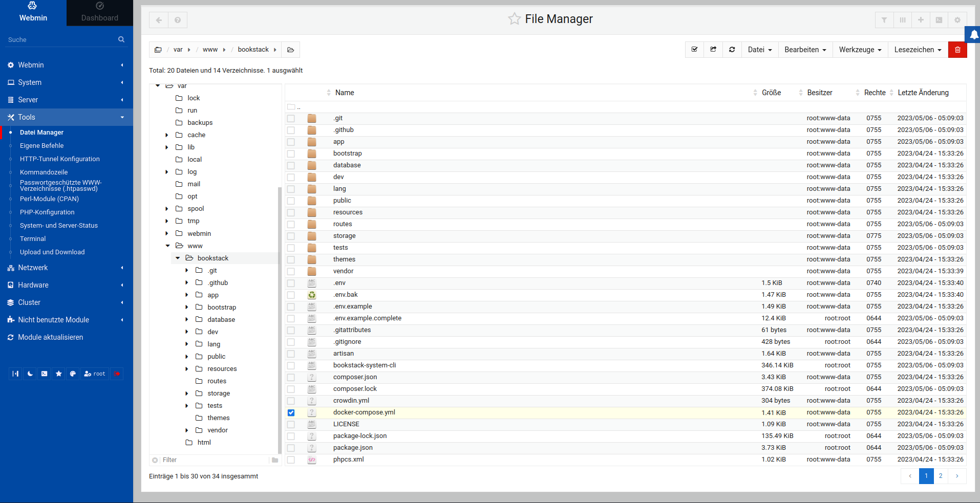Viewport: 980px width, 503px height.
Task: Toggle night mode moon icon
Action: [x=30, y=374]
